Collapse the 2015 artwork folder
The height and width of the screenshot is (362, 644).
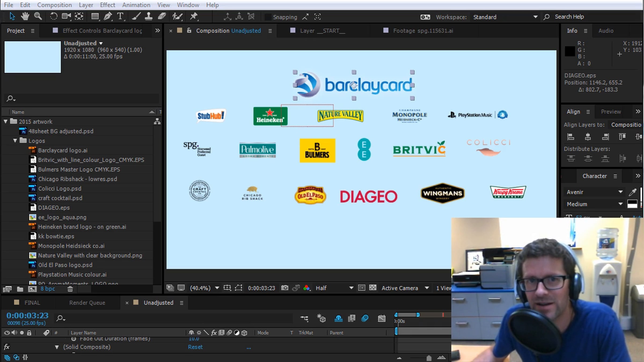click(x=6, y=121)
